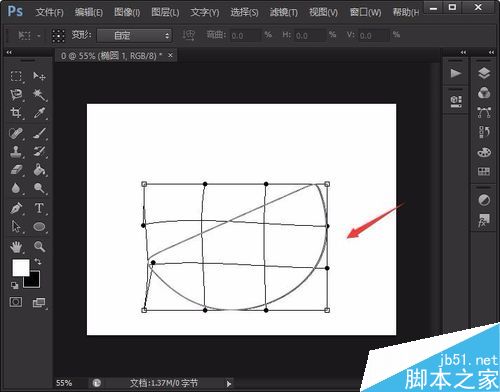Swap foreground and background colors
The width and height of the screenshot is (500, 392).
coord(38,262)
